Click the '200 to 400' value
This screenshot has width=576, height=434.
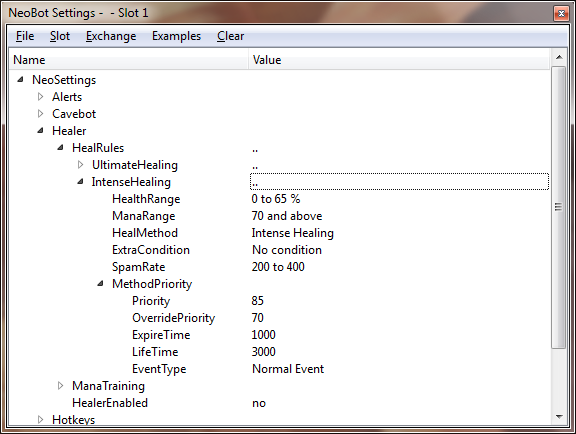(278, 267)
